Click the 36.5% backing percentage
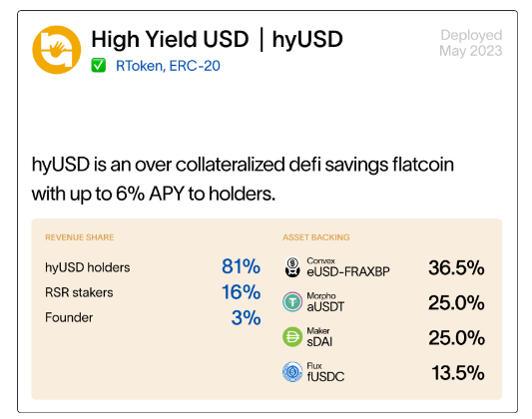The width and height of the screenshot is (532, 419). pos(456,267)
